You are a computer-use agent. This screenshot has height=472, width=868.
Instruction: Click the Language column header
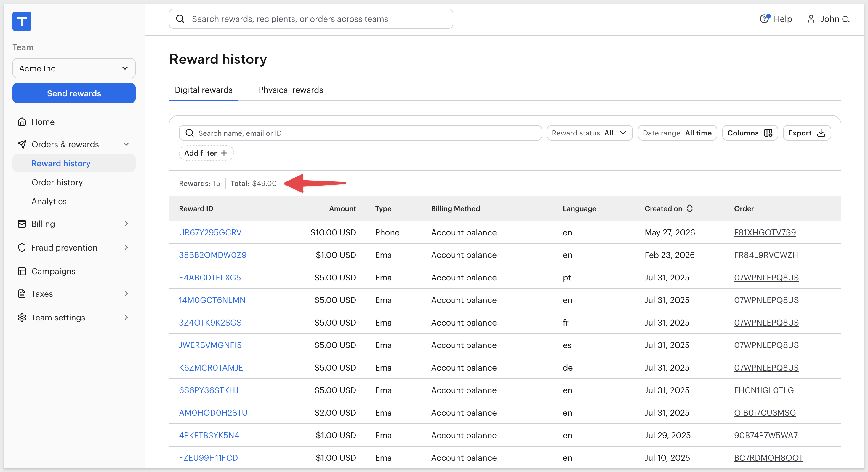[579, 209]
